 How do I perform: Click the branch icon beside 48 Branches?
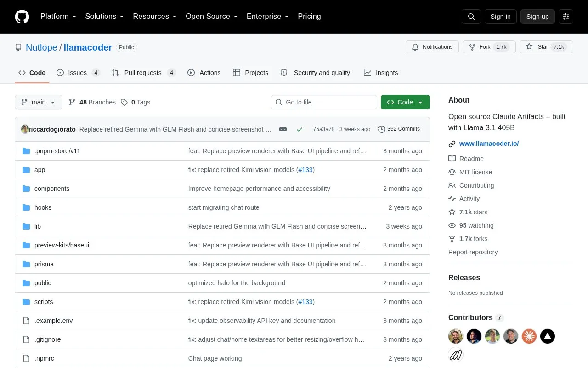pos(72,102)
